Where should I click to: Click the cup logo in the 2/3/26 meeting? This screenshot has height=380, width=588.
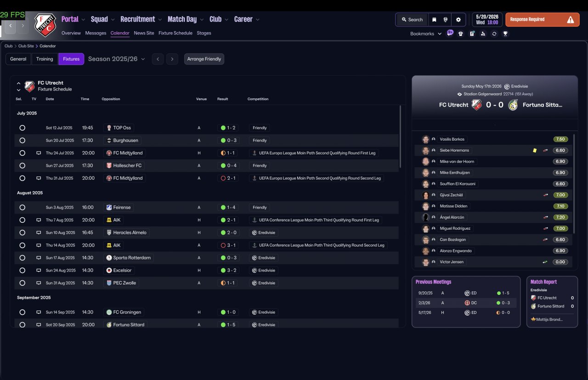pos(467,303)
